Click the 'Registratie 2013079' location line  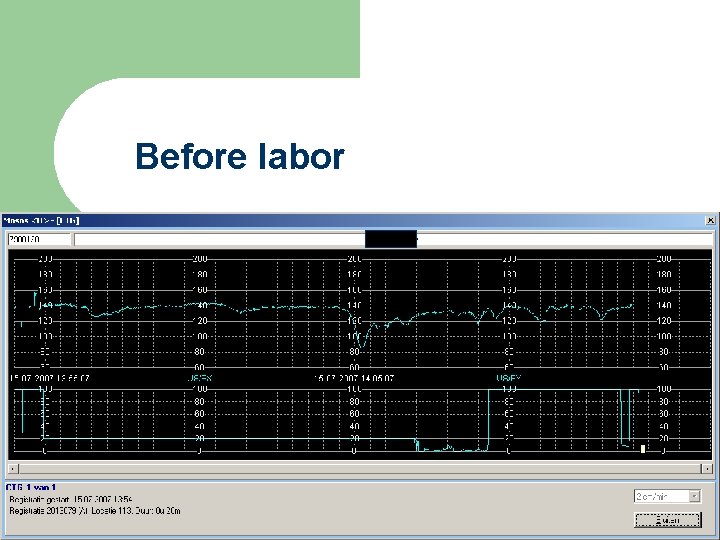click(x=95, y=511)
